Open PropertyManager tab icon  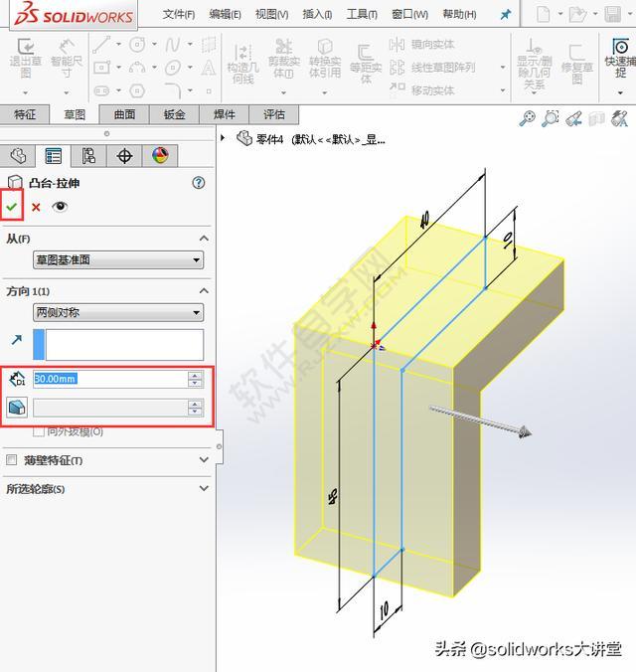53,155
